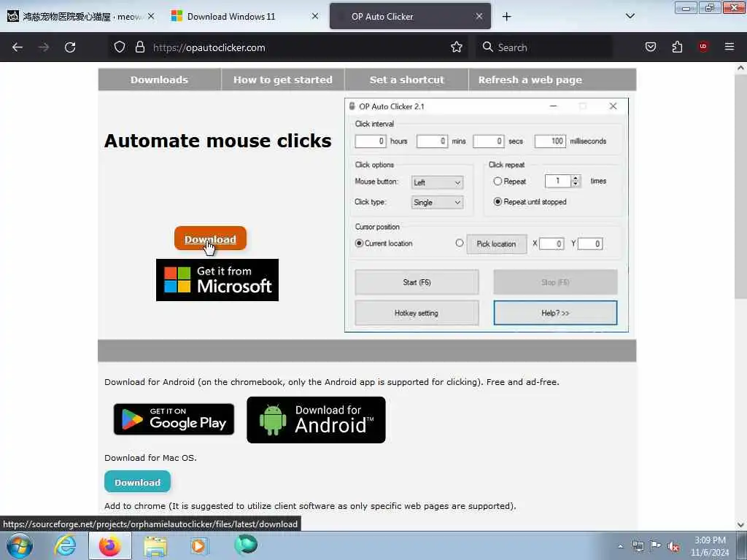This screenshot has width=747, height=560.
Task: Click the milliseconds field showing 100
Action: coord(550,141)
